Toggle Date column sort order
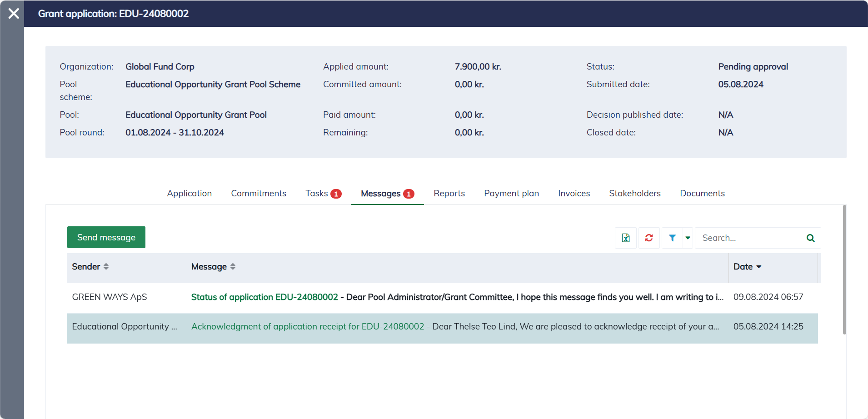868x419 pixels. 747,267
